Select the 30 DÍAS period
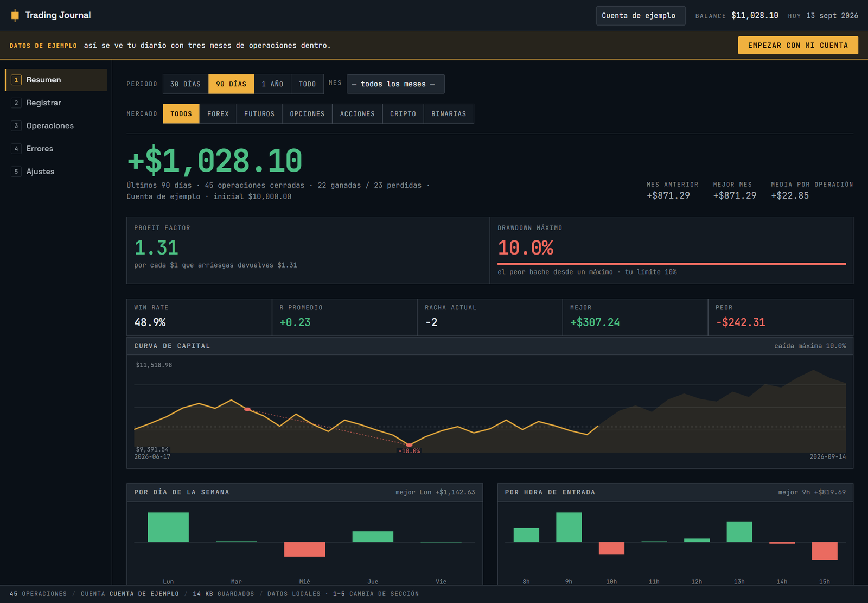 click(186, 84)
